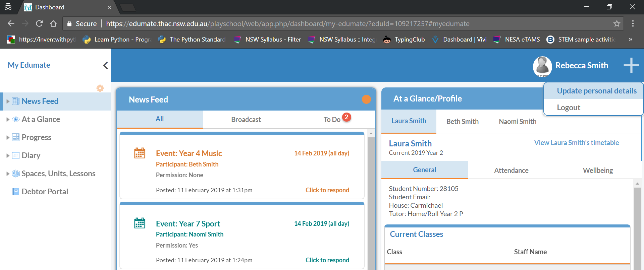Switch to the General profile tab
This screenshot has width=644, height=270.
[x=425, y=170]
